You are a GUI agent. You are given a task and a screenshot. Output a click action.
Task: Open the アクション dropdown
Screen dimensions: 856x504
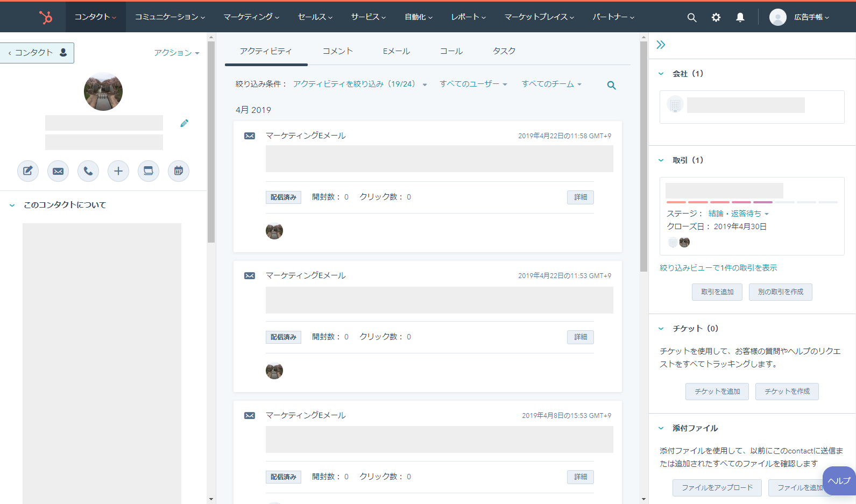click(x=176, y=53)
